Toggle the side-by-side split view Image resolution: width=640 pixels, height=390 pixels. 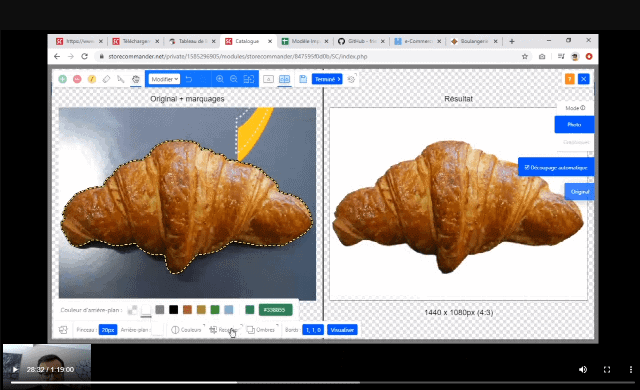[x=284, y=79]
